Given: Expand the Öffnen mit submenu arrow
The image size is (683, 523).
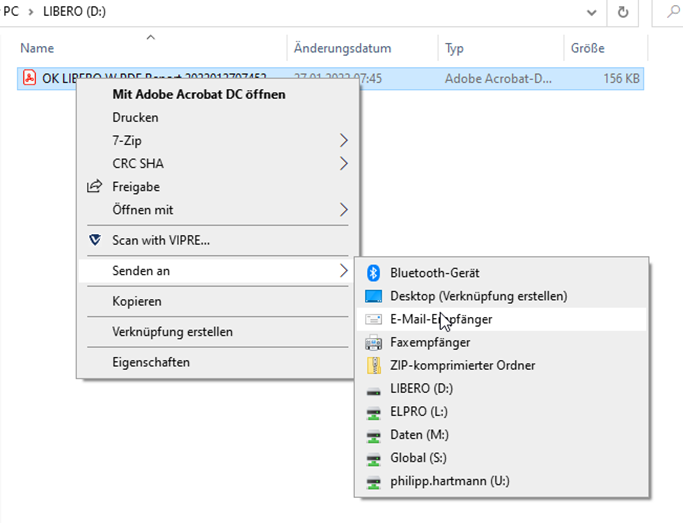Looking at the screenshot, I should (344, 210).
